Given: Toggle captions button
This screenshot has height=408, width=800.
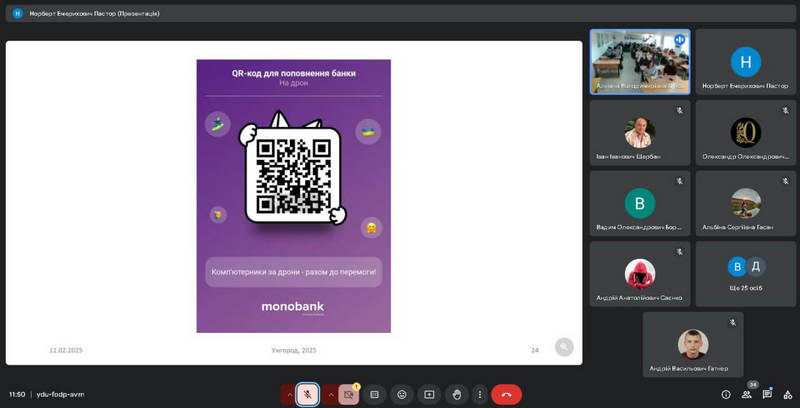Looking at the screenshot, I should [374, 394].
